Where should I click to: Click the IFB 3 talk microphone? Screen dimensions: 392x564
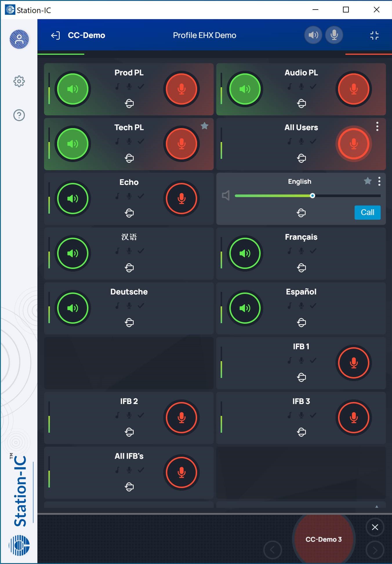click(x=354, y=418)
